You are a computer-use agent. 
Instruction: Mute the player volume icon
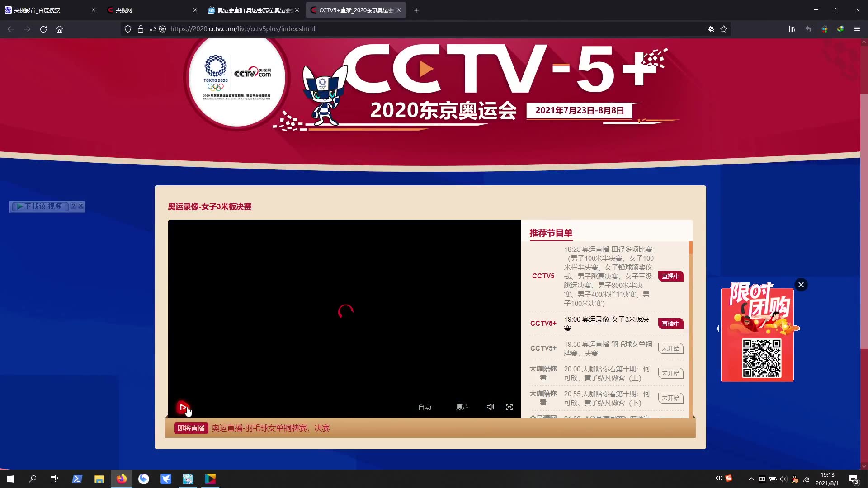491,407
